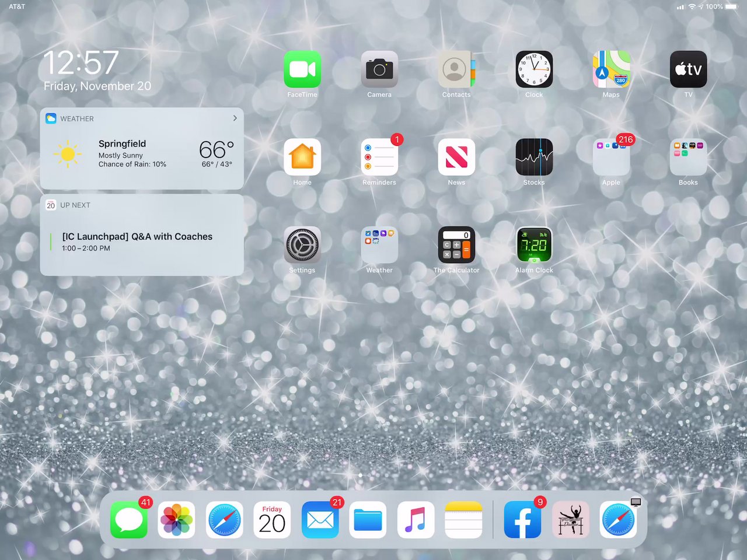The width and height of the screenshot is (747, 560).
Task: Open the Books folder
Action: coord(688,157)
